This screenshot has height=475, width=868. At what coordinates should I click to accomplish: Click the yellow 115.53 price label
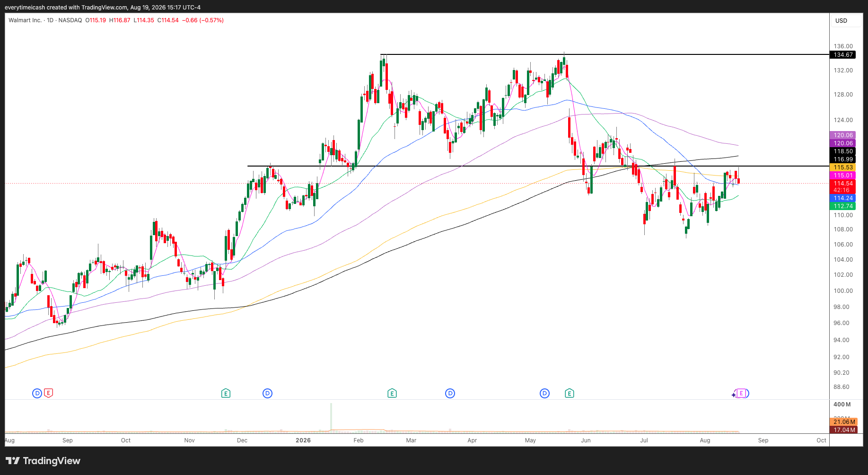tap(843, 167)
